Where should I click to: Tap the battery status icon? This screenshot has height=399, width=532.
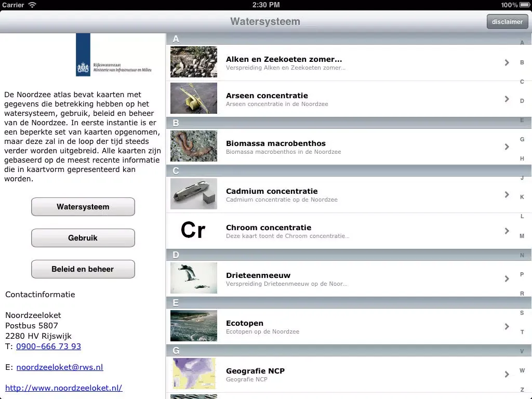click(x=524, y=5)
